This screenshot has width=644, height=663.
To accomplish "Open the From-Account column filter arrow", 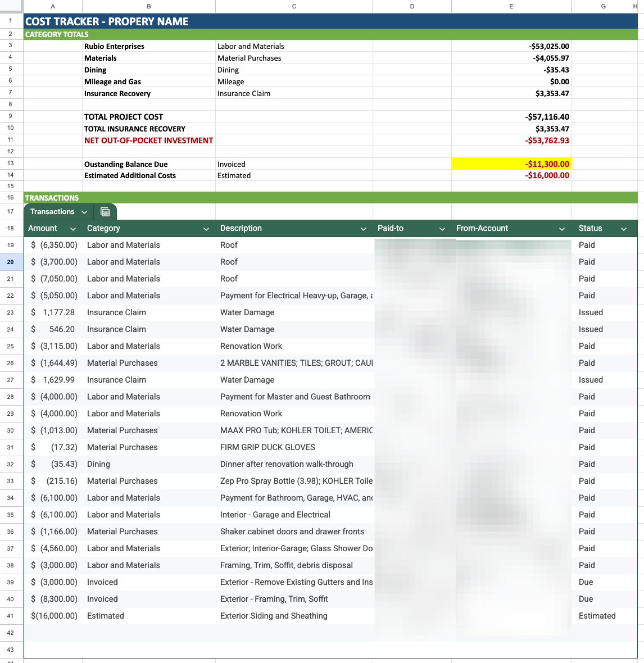I will [561, 229].
